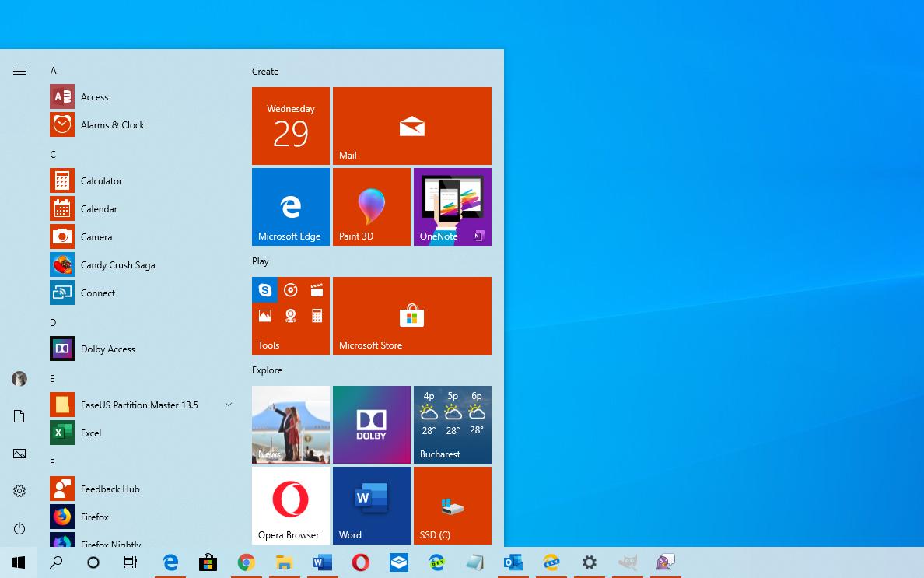Open Microsoft Store tile

(x=411, y=316)
